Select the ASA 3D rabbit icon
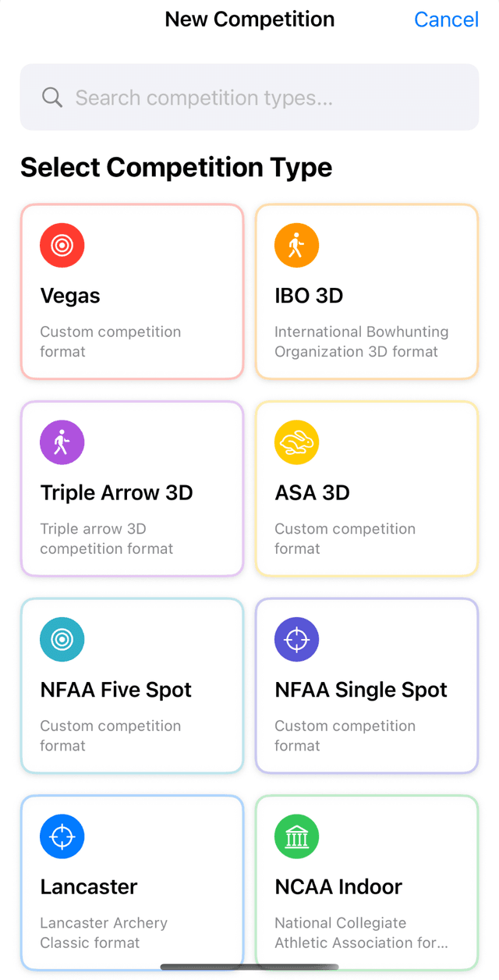Viewport: 499px width, 980px height. tap(296, 442)
